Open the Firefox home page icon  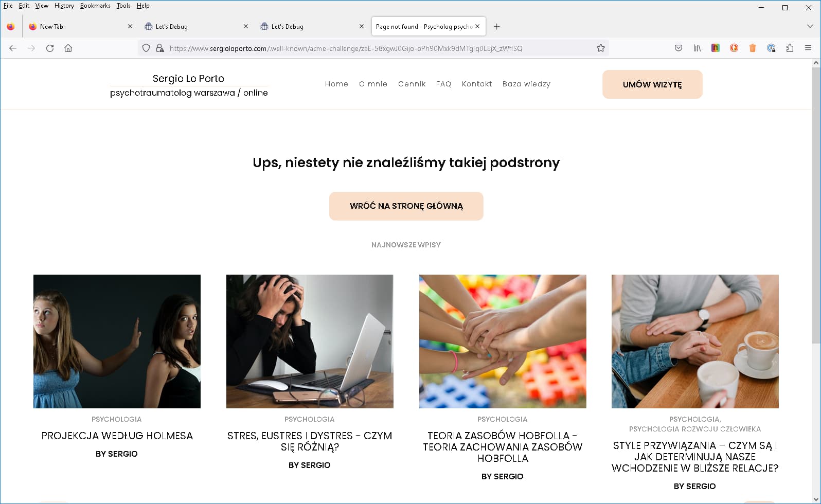[x=68, y=48]
